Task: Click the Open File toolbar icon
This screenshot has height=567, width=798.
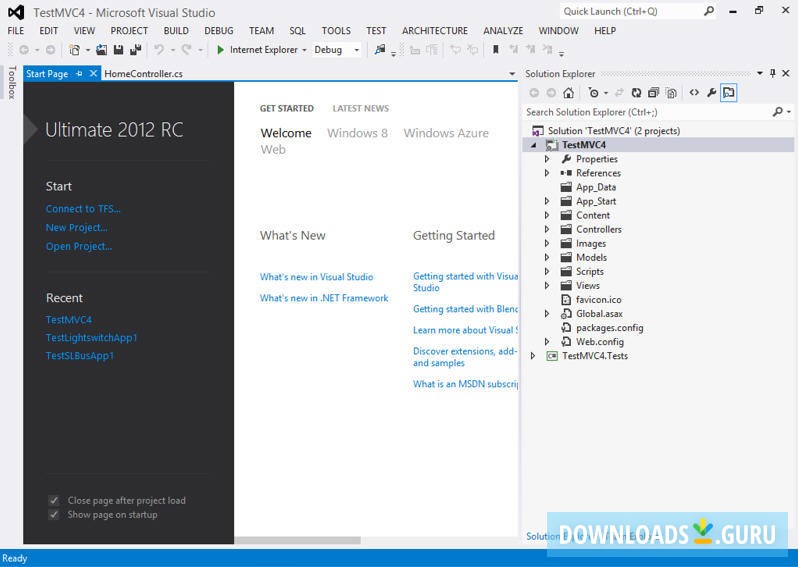Action: coord(102,50)
